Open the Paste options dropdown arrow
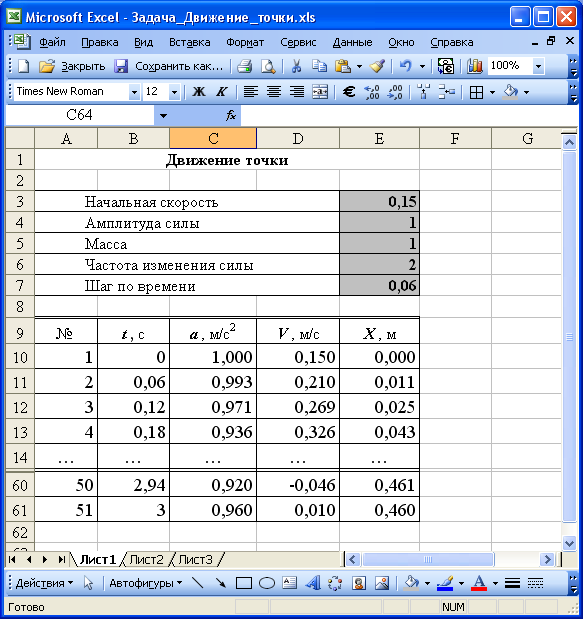The height and width of the screenshot is (619, 583). click(x=359, y=66)
